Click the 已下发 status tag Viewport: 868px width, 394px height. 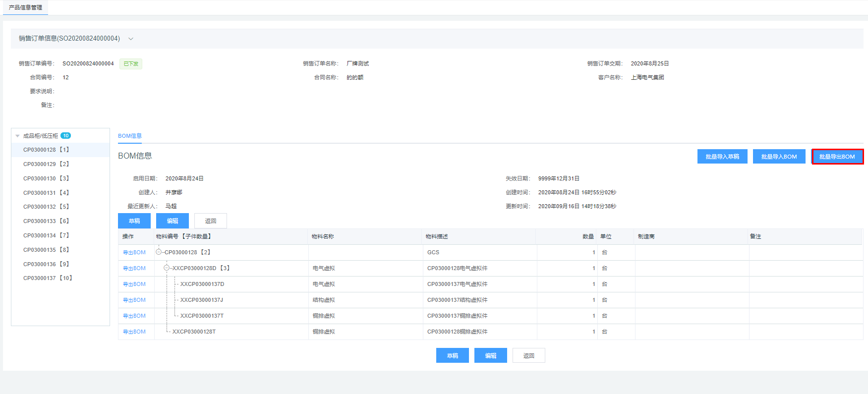[131, 64]
